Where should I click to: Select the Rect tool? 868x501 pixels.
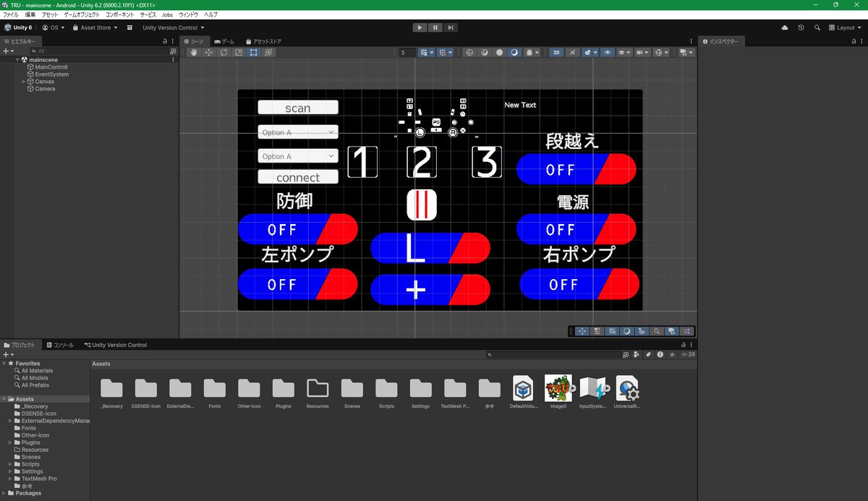[x=254, y=52]
